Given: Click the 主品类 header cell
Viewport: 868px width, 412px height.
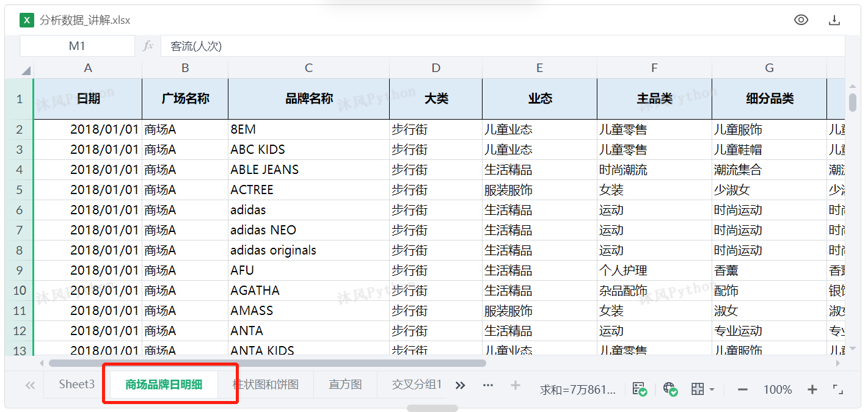Looking at the screenshot, I should coord(654,98).
